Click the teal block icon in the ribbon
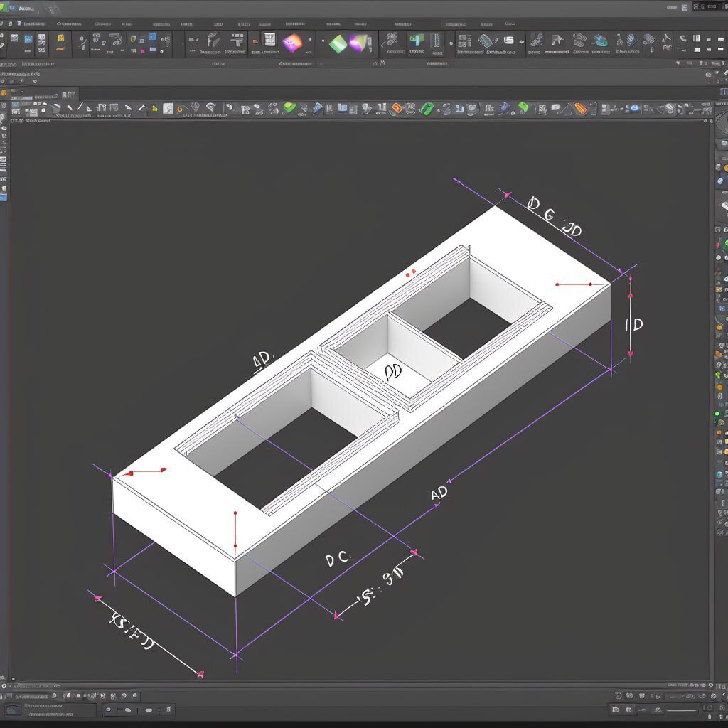728x728 pixels. (416, 41)
